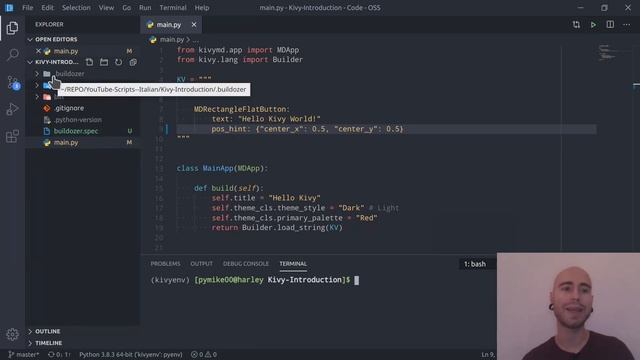Open the Terminal menu
This screenshot has width=640, height=360.
[x=173, y=8]
